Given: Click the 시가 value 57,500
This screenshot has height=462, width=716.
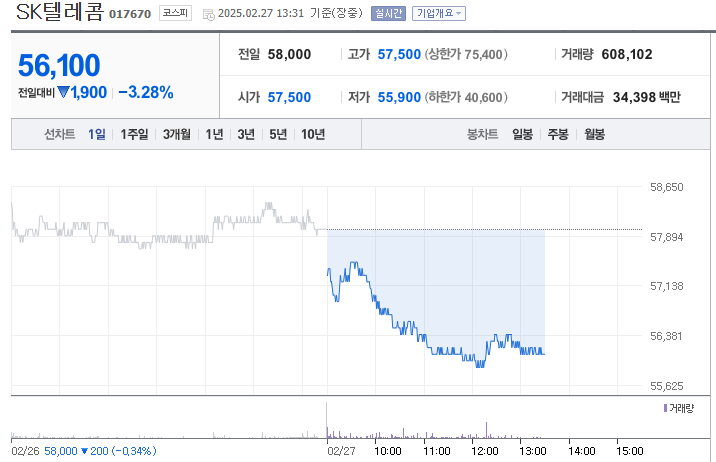Looking at the screenshot, I should [x=289, y=97].
